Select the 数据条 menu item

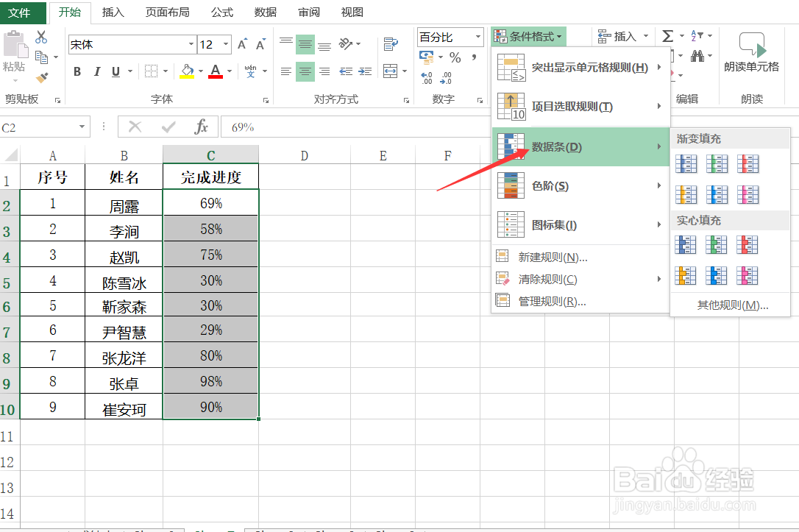click(580, 146)
